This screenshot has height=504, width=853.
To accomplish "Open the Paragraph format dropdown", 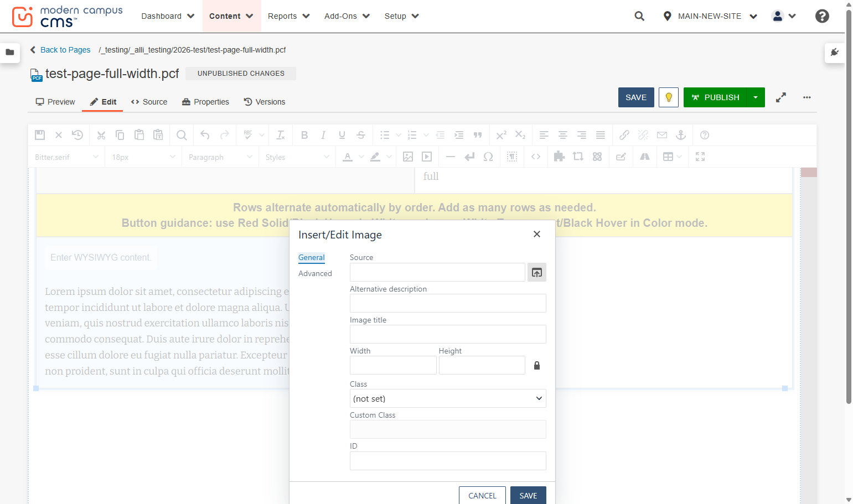I will pos(220,157).
